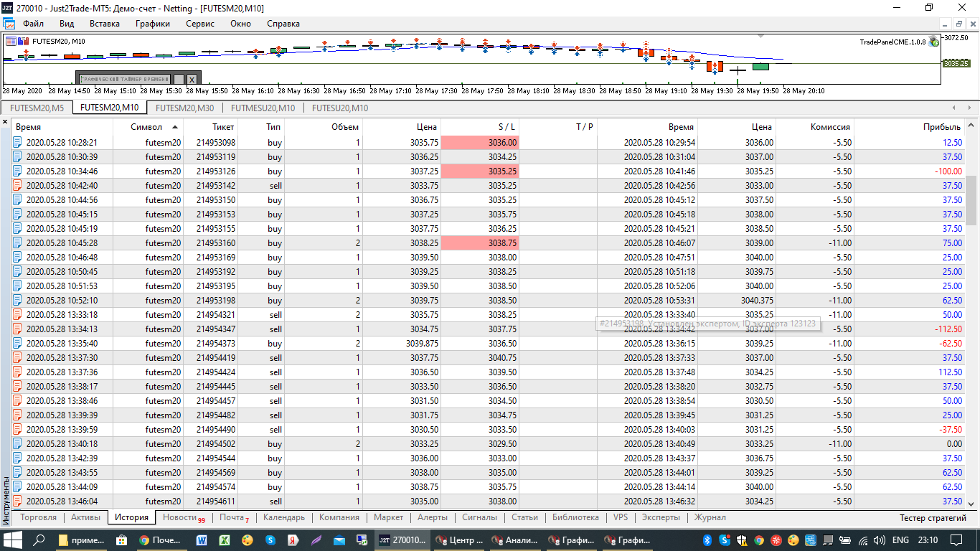This screenshot has width=980, height=551.
Task: Open the Вид menu
Action: pos(67,24)
